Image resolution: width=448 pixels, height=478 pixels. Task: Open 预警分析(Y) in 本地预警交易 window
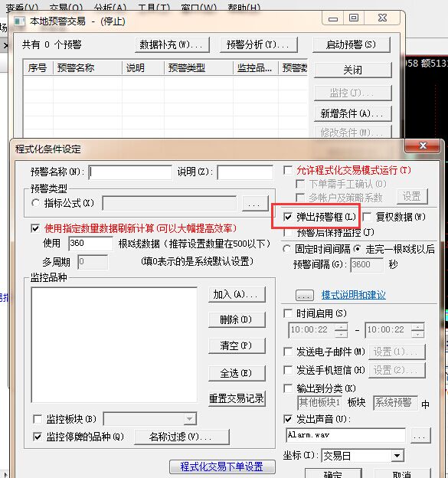(258, 44)
